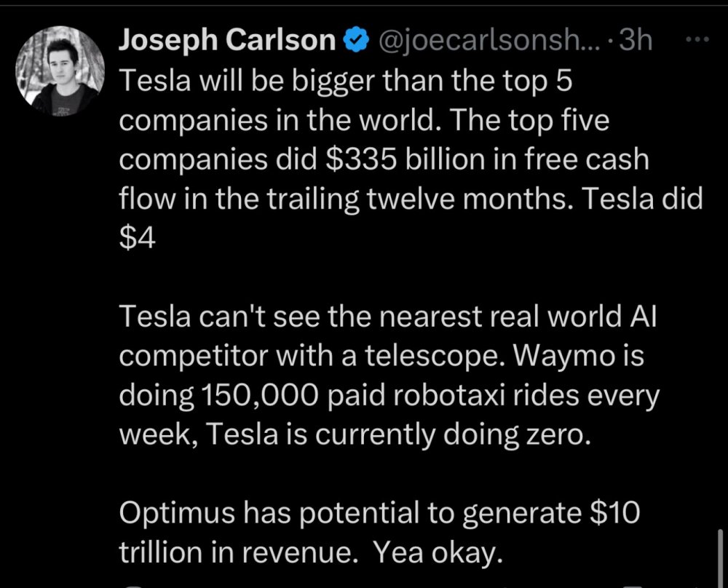Click the standalone $4 text
Image resolution: width=728 pixels, height=588 pixels.
click(138, 240)
